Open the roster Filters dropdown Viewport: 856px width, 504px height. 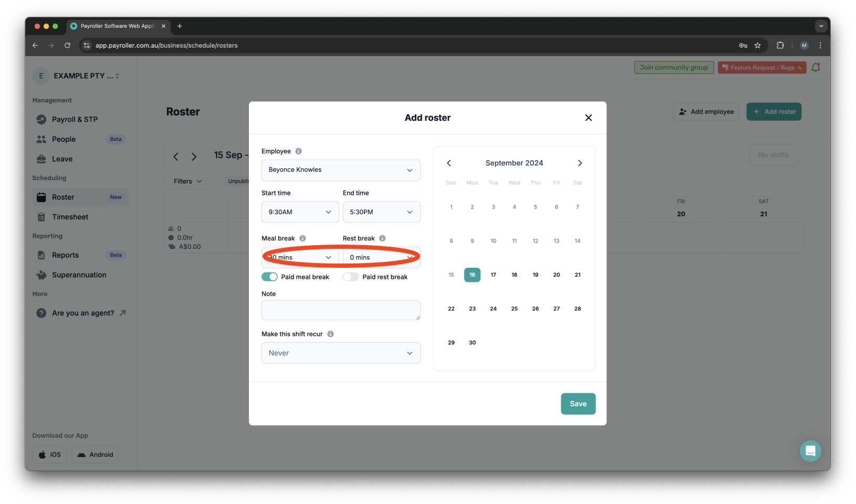(x=188, y=181)
